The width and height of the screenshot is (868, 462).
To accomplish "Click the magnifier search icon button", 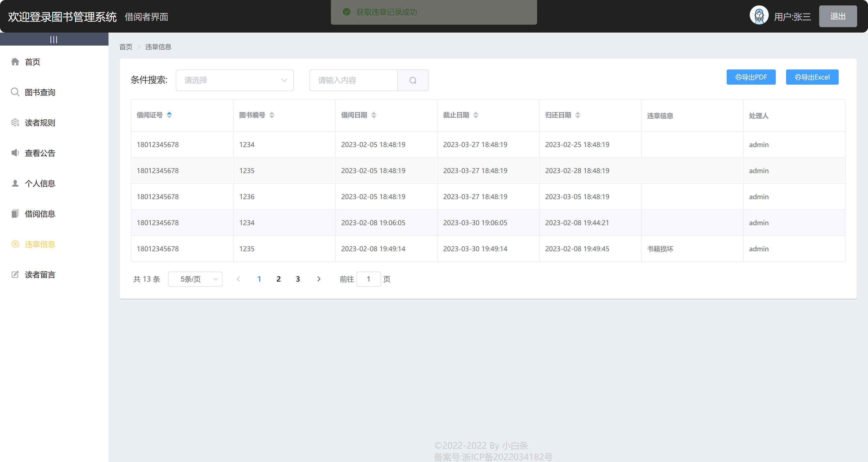I will pos(412,80).
